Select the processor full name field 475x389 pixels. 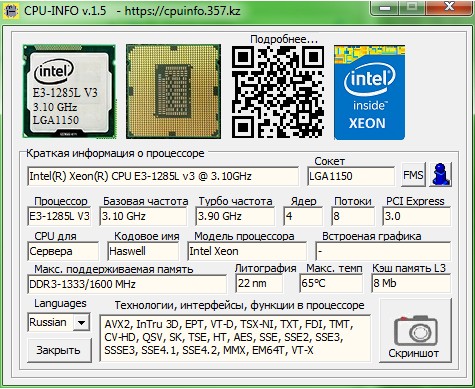[x=163, y=176]
